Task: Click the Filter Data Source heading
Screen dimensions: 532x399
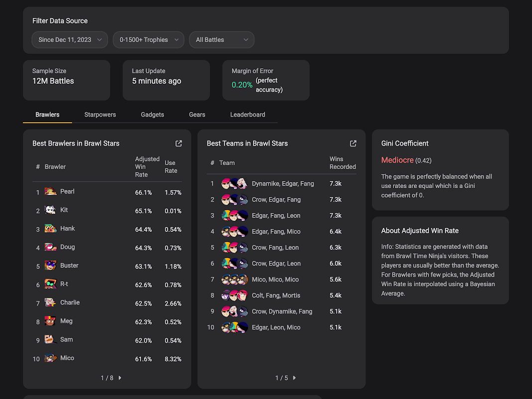Action: 60,21
